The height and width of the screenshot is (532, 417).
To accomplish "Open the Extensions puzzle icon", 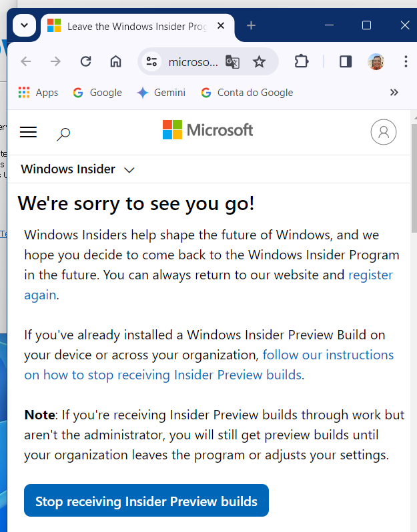I will coord(302,61).
